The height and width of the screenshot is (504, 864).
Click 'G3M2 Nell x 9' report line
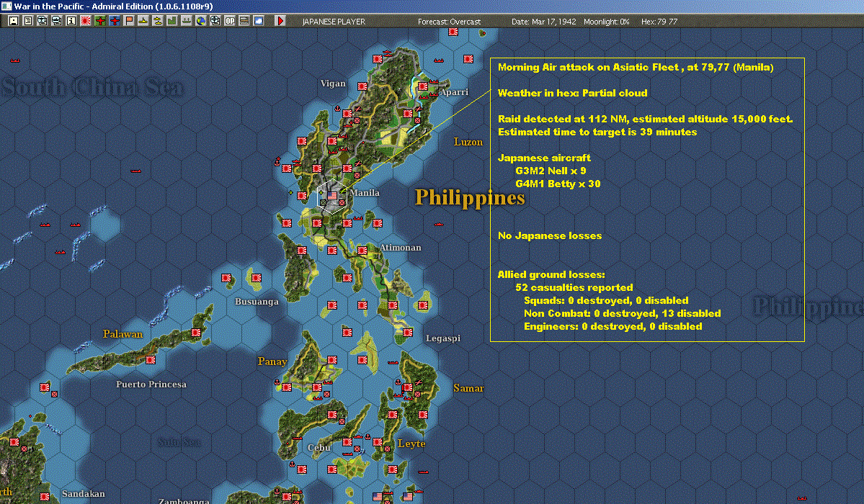tap(551, 171)
